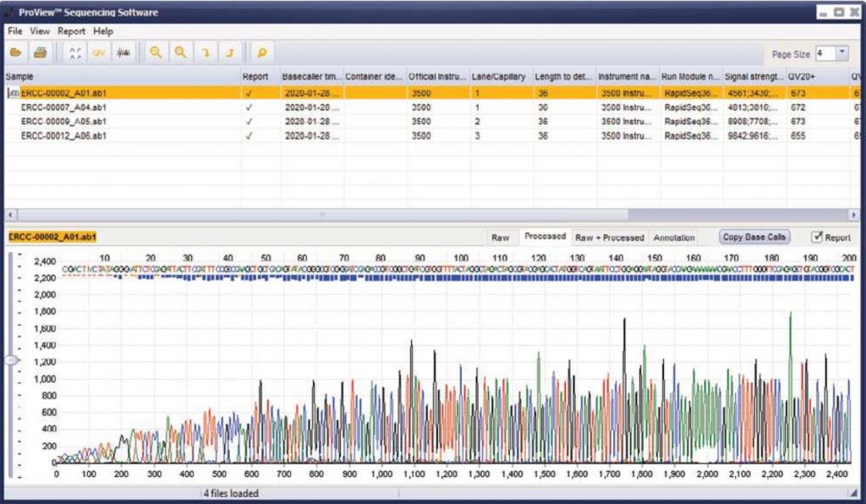The height and width of the screenshot is (504, 866).
Task: Click the trace waveform toolbar icon
Action: [123, 52]
